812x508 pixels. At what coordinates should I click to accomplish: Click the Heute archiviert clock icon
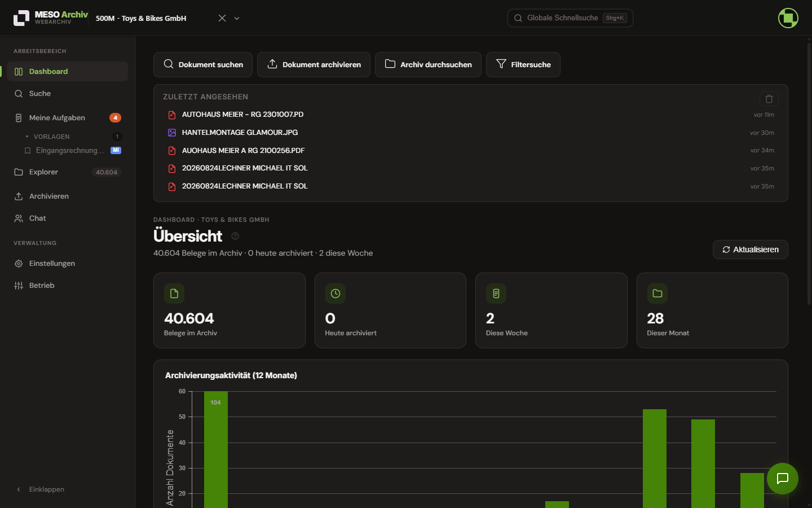click(336, 294)
